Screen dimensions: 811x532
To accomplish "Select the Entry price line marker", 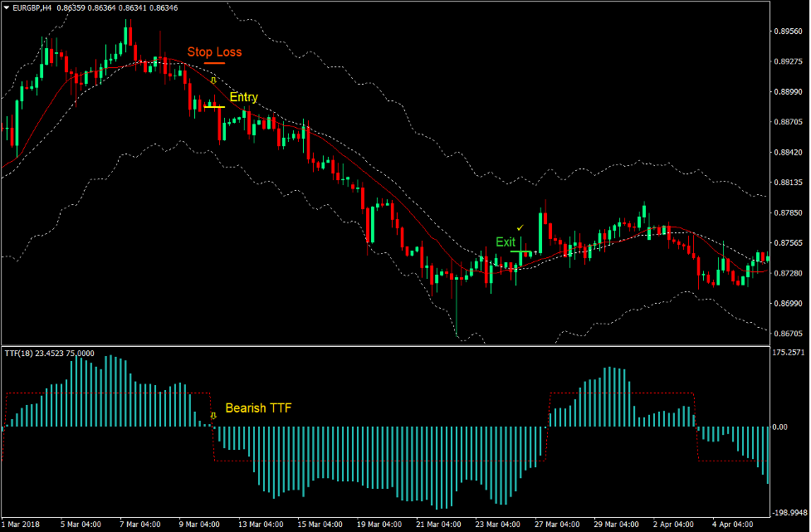I will [214, 107].
